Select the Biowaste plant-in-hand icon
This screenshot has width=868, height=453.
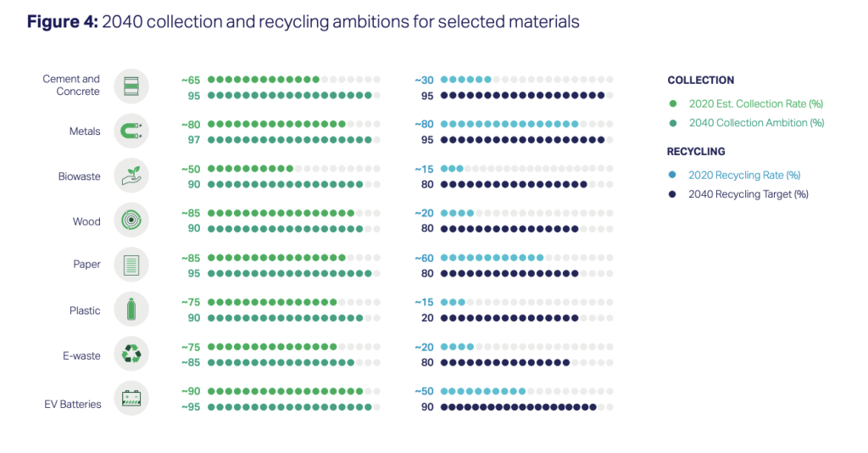click(131, 176)
